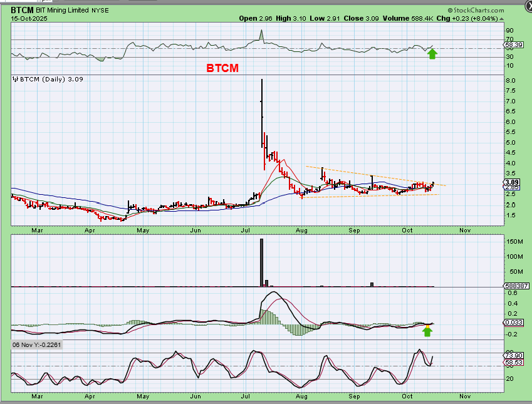Click the 73.90 stochastic value label
This screenshot has width=532, height=404.
point(514,355)
